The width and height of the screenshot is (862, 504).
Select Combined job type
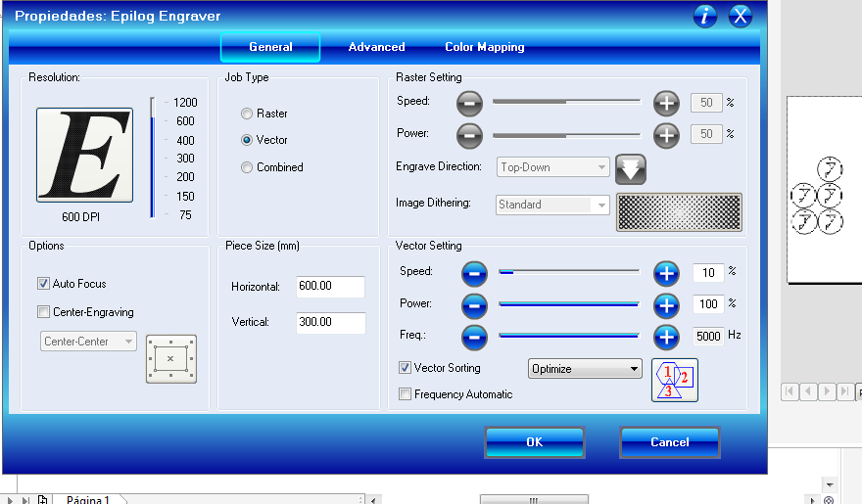[247, 167]
